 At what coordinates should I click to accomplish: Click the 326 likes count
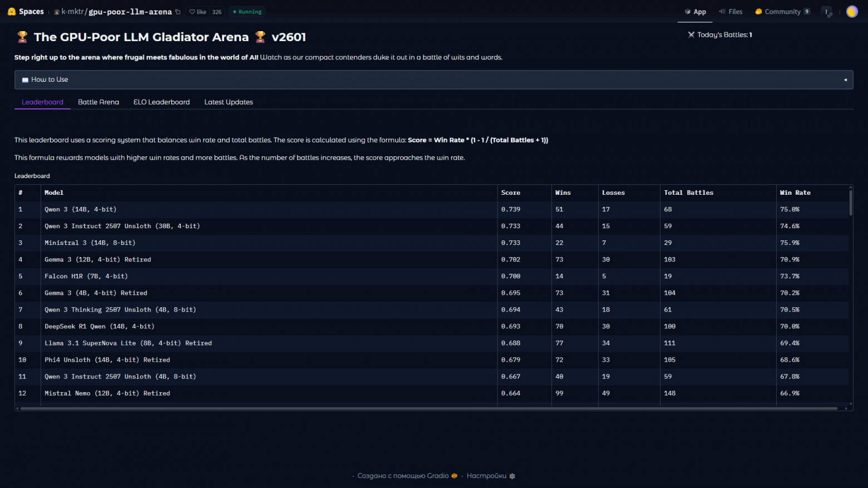(216, 12)
